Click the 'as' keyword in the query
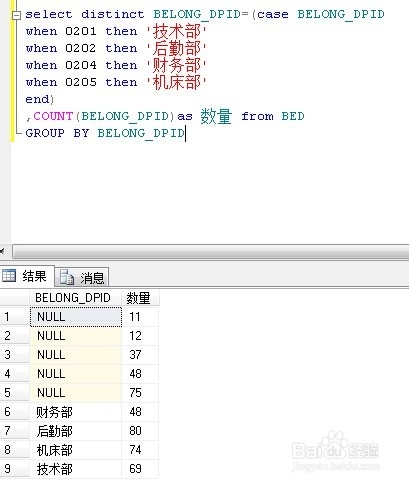 [x=185, y=116]
